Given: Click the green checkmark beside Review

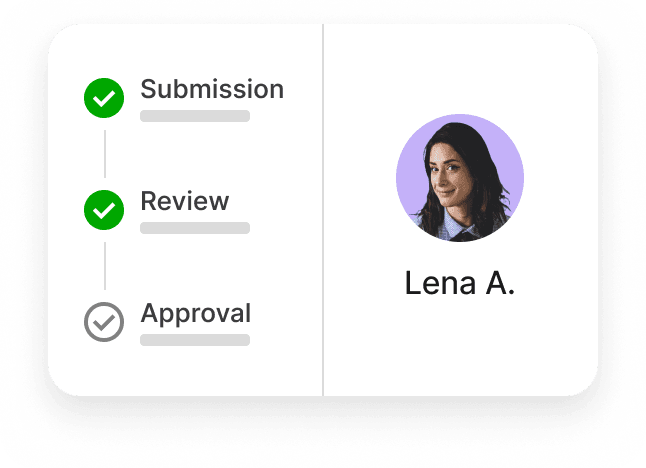Looking at the screenshot, I should 104,210.
